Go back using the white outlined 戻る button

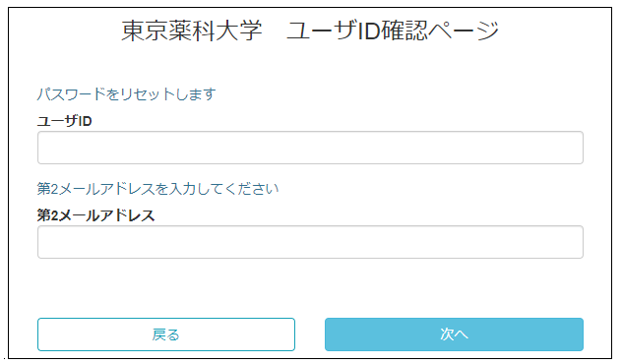tap(166, 334)
